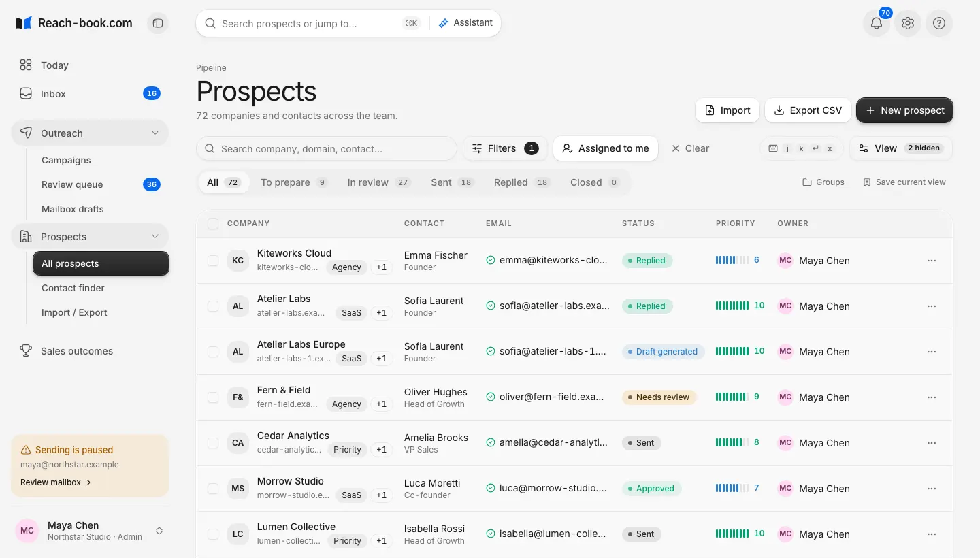The height and width of the screenshot is (558, 980).
Task: Expand +1 tags for Atelier Labs Europe
Action: point(382,359)
